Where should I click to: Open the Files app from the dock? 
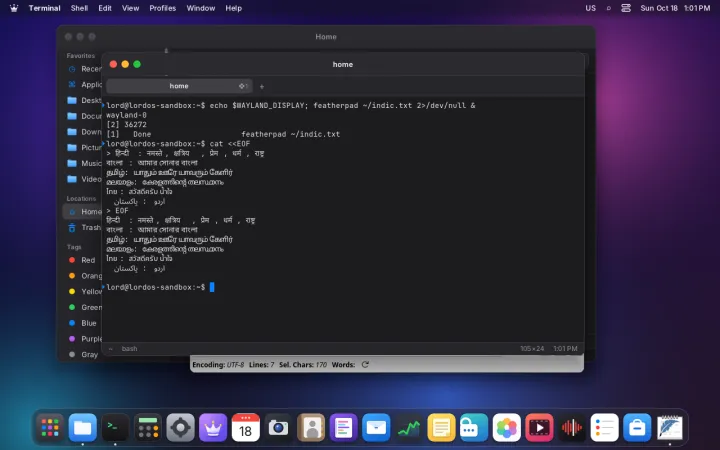tap(83, 428)
